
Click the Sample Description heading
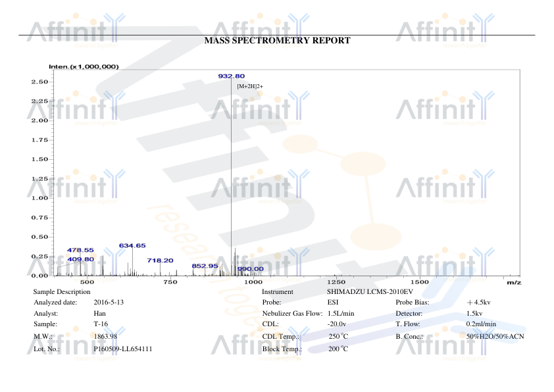(62, 292)
